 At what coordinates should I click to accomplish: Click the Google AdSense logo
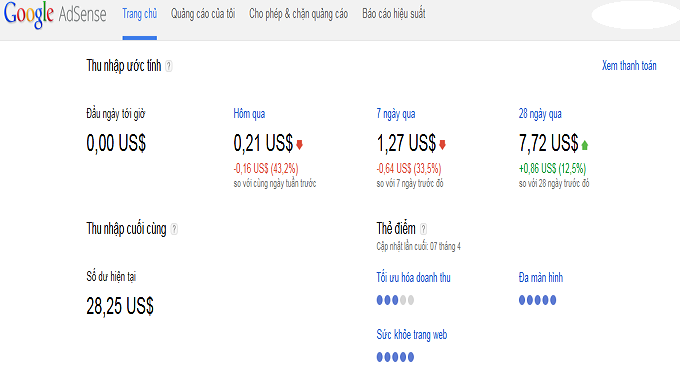pos(55,15)
